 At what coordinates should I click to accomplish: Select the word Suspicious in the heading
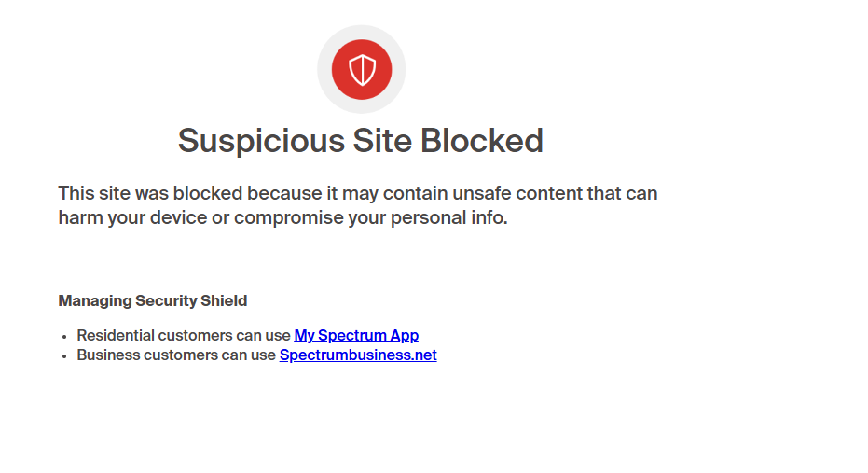(261, 141)
